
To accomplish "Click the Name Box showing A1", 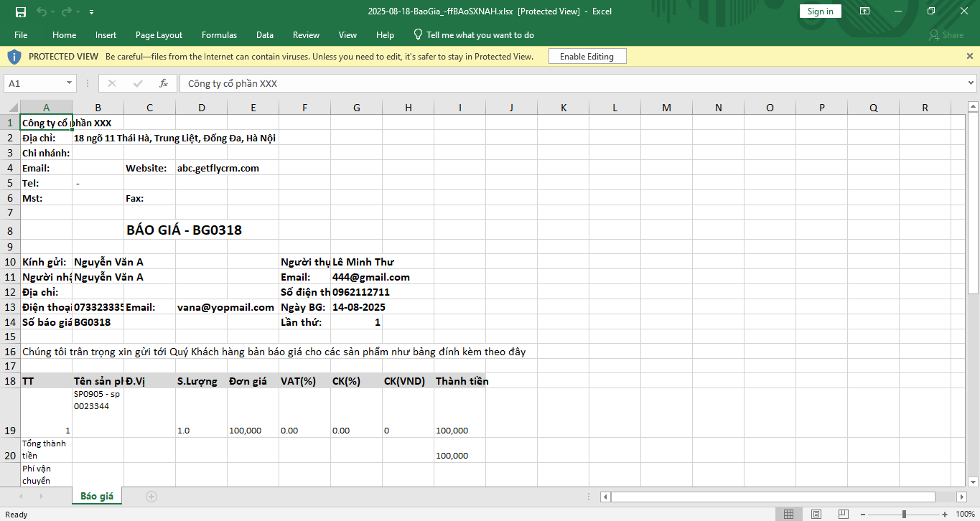I will (x=34, y=83).
